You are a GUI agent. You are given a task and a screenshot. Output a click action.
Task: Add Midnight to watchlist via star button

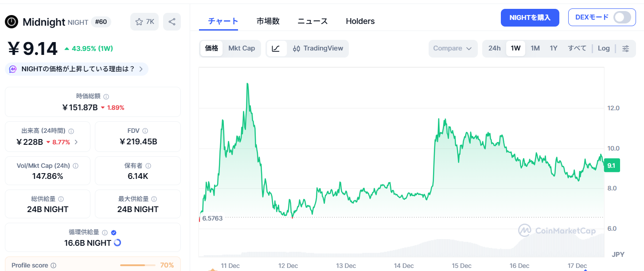point(144,22)
